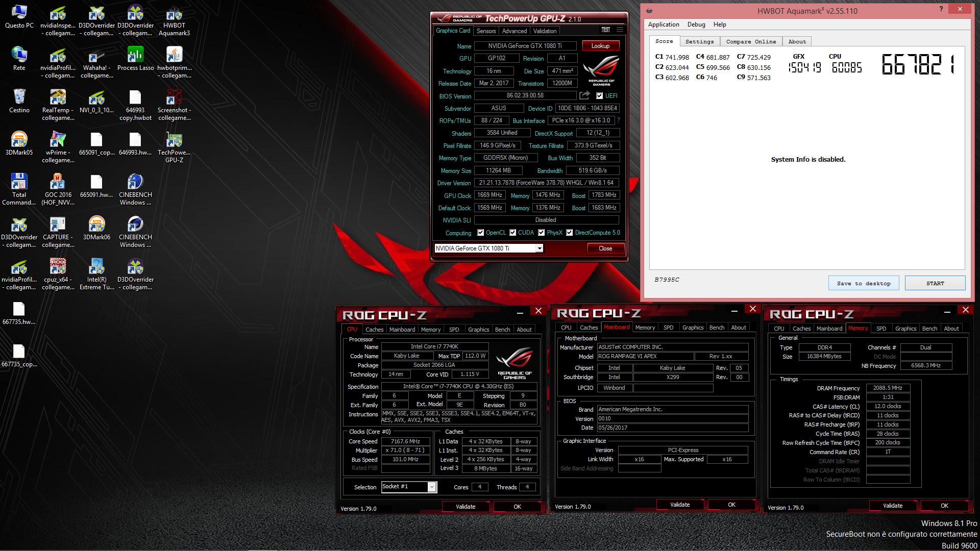Open the Validation tab in GPU-Z

[x=545, y=31]
